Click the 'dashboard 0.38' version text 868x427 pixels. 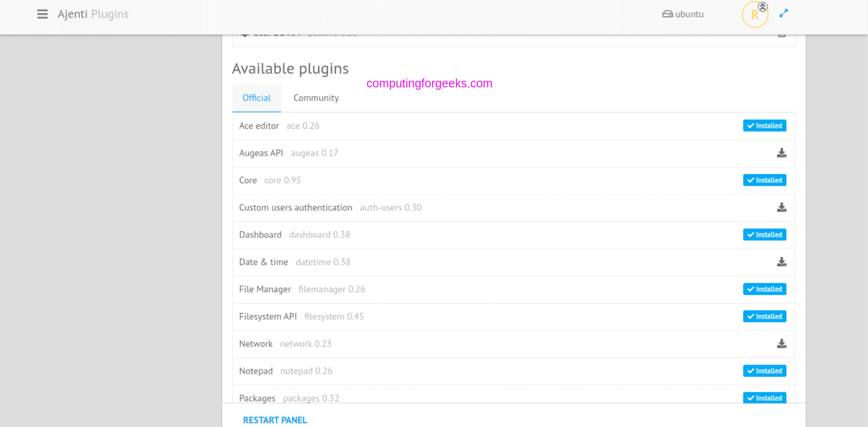tap(319, 235)
